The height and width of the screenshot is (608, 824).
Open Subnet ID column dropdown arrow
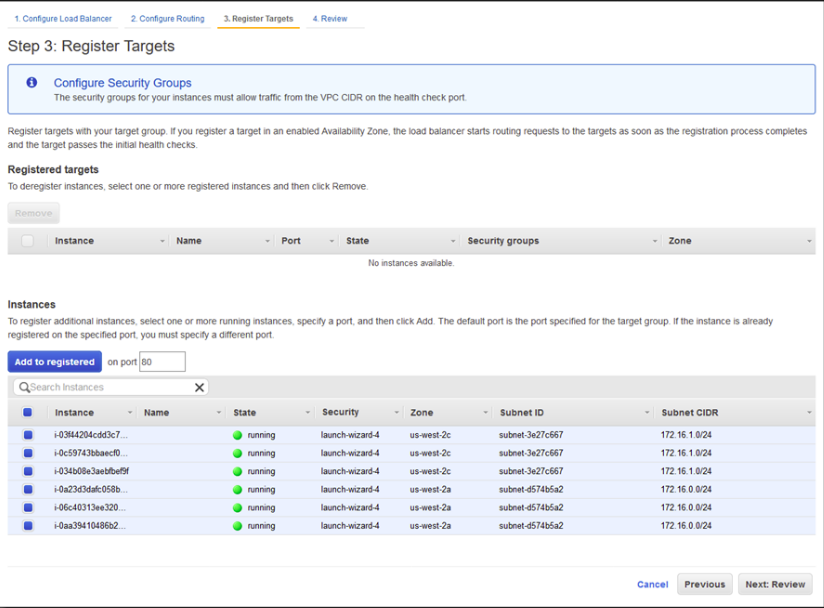[647, 413]
